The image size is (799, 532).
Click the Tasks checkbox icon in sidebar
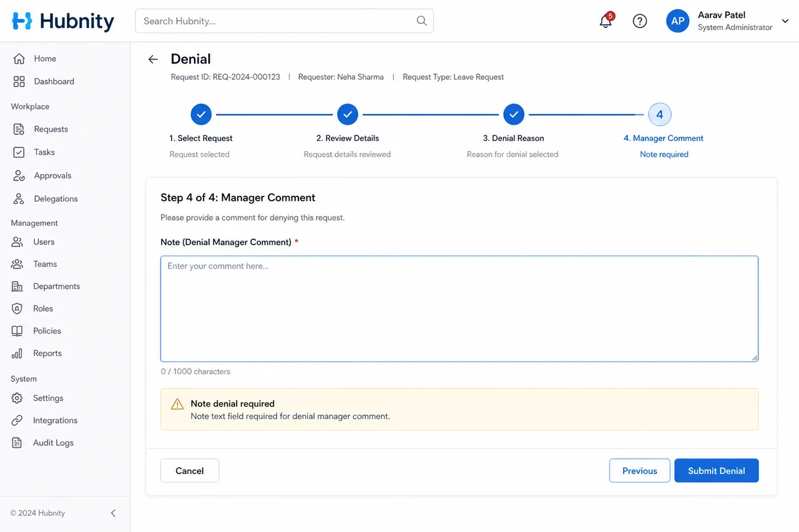(19, 152)
